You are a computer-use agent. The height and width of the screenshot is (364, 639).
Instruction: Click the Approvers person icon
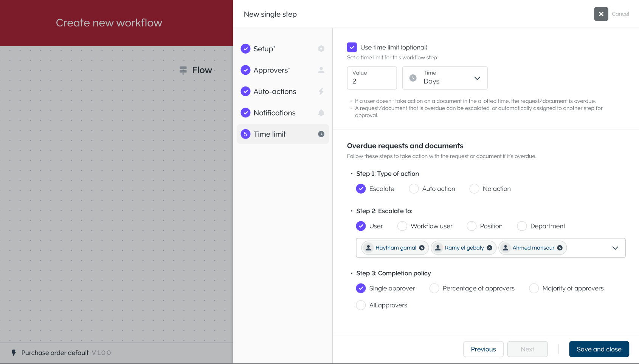coord(321,70)
